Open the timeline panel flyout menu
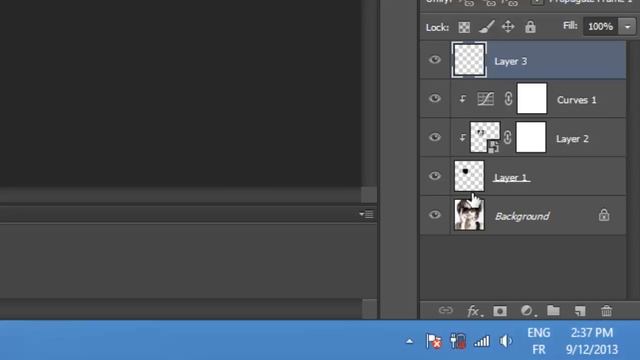This screenshot has width=640, height=360. [x=366, y=214]
